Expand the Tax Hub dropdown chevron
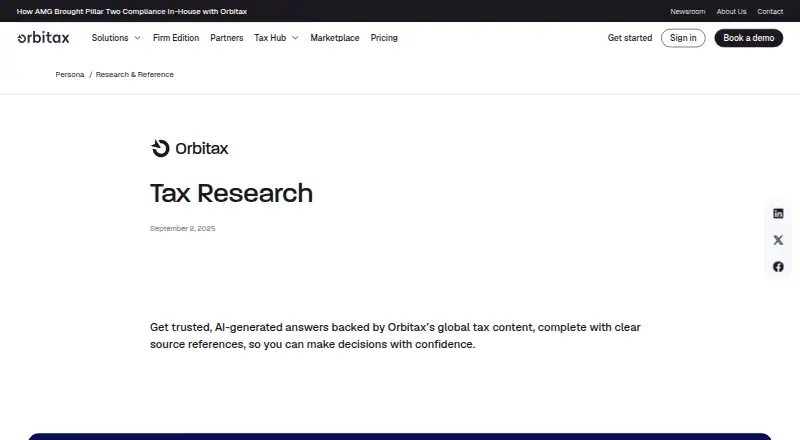The width and height of the screenshot is (800, 440). (295, 38)
